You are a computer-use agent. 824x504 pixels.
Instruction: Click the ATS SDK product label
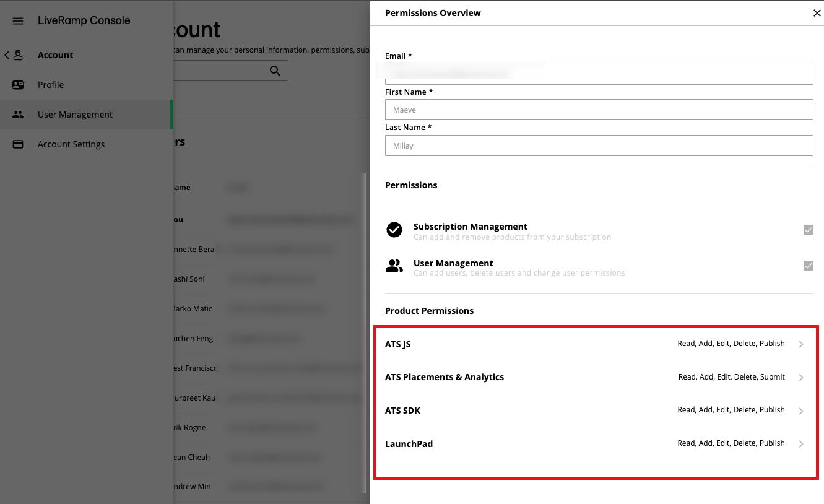tap(402, 411)
